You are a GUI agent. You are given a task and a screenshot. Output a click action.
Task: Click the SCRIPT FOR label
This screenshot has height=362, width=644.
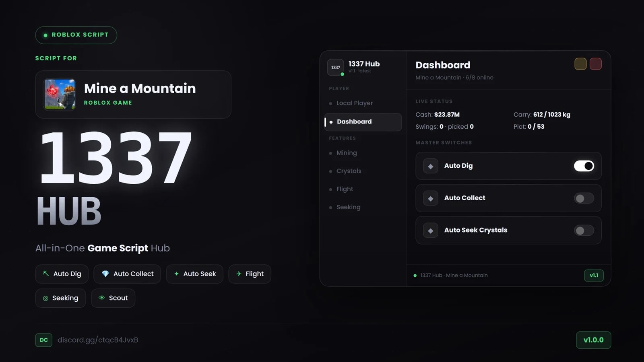coord(56,58)
